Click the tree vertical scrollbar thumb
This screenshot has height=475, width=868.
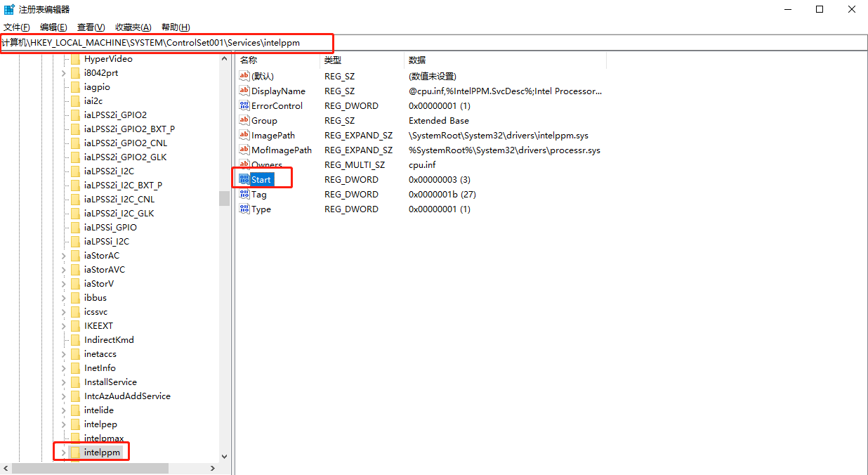(x=224, y=198)
